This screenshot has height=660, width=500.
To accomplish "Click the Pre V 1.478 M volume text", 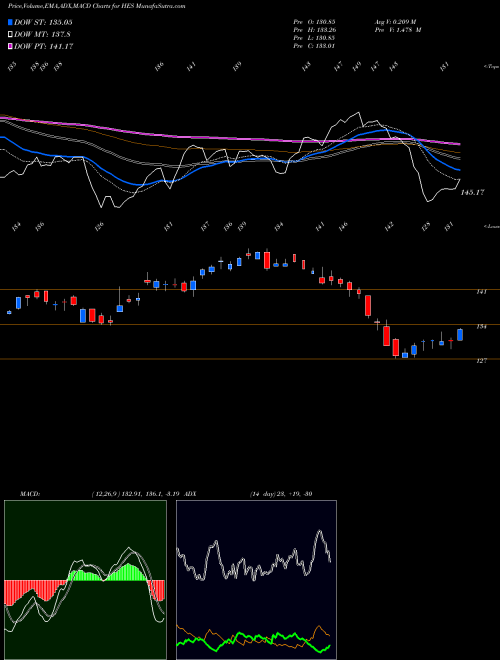I will [398, 30].
